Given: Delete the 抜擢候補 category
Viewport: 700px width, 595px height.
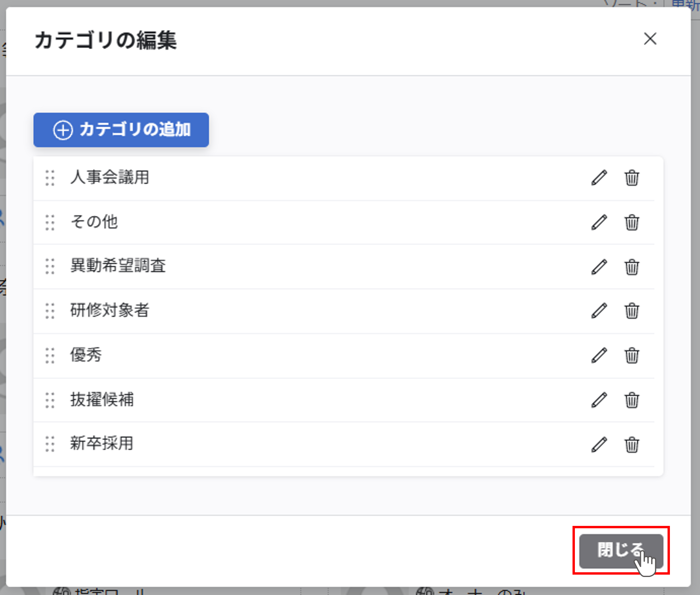Looking at the screenshot, I should tap(632, 400).
